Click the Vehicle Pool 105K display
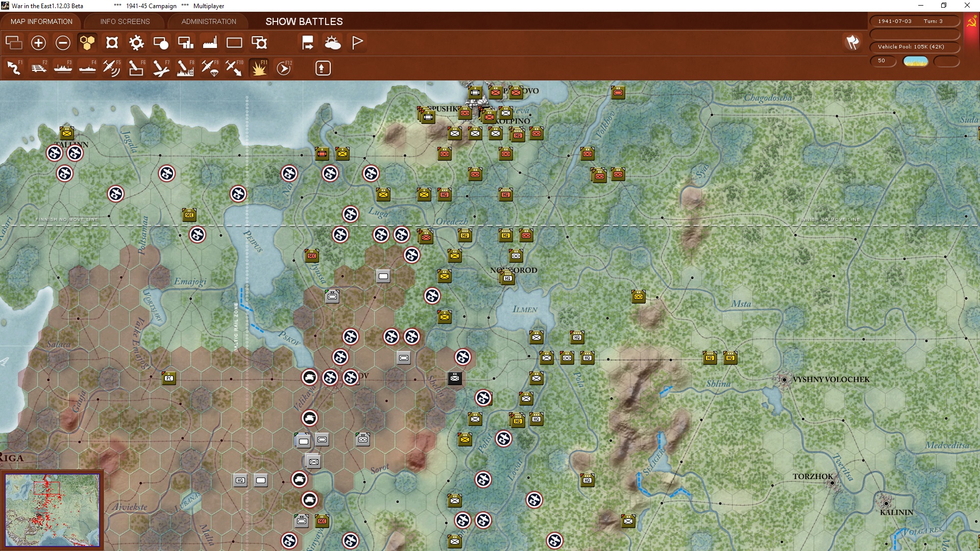The image size is (980, 551). [914, 47]
